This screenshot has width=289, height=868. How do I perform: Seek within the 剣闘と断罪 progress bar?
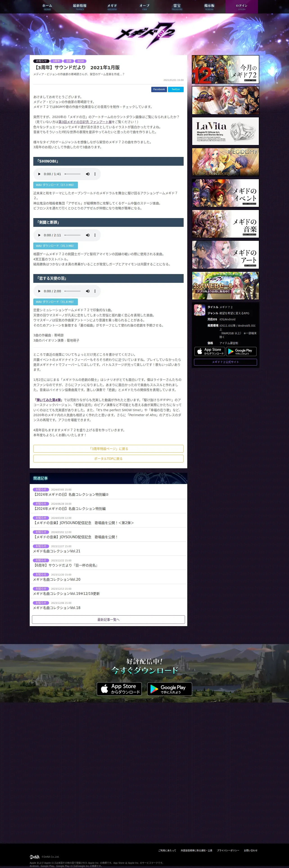click(x=72, y=235)
